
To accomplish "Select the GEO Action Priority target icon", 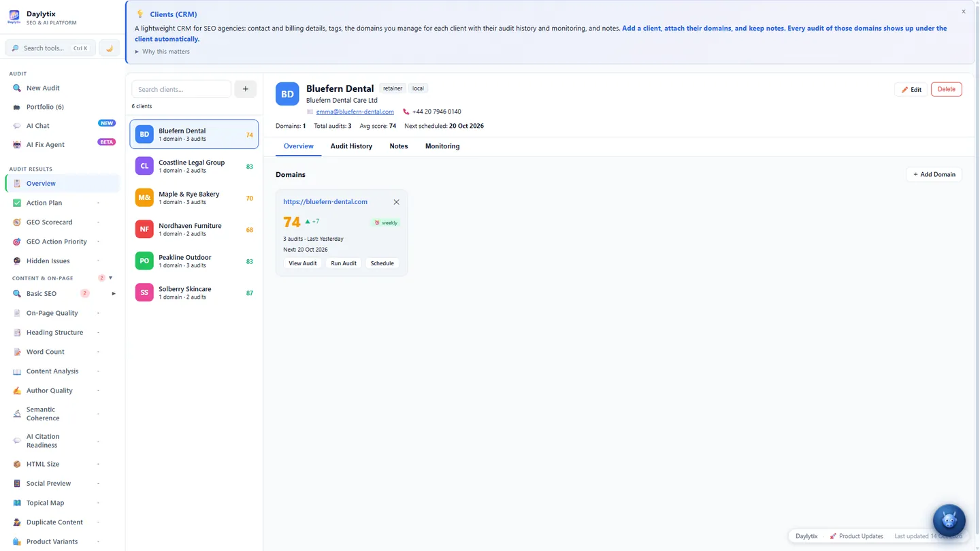I will pos(17,241).
